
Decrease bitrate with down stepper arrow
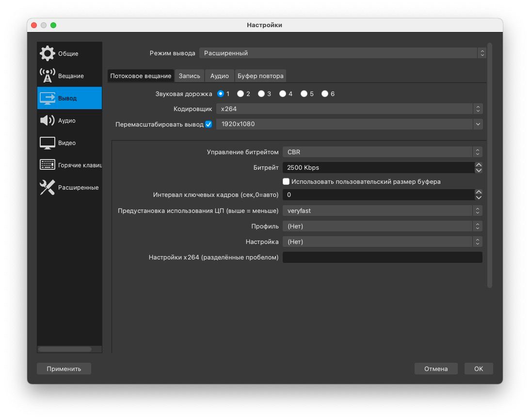coord(479,170)
